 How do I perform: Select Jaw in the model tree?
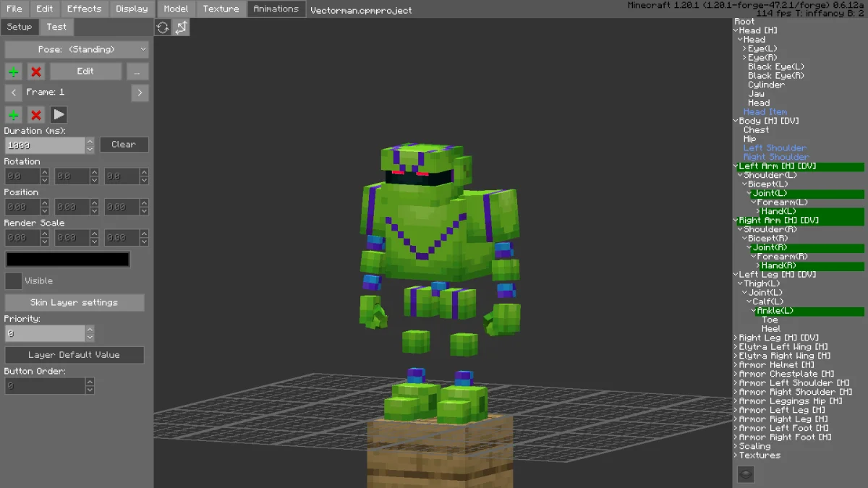click(756, 94)
